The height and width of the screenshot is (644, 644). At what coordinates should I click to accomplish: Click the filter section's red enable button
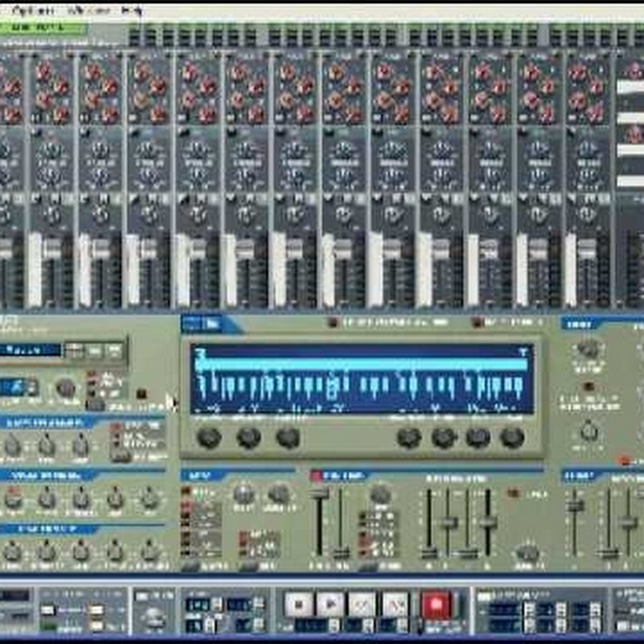click(316, 476)
